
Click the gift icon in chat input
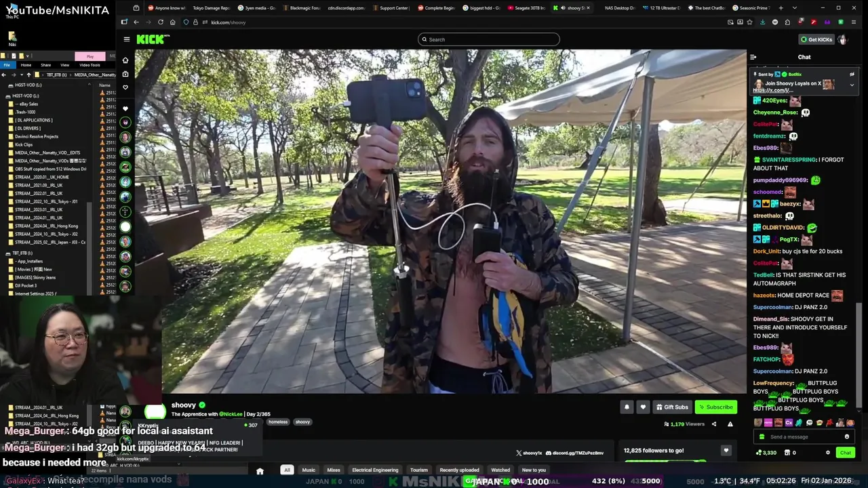tap(762, 437)
